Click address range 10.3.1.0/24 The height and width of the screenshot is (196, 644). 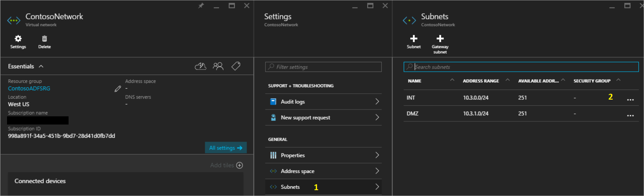(x=476, y=114)
